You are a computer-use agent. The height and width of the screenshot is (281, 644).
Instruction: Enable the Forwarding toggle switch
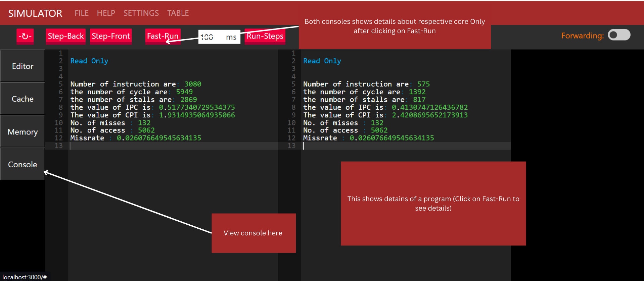(619, 35)
